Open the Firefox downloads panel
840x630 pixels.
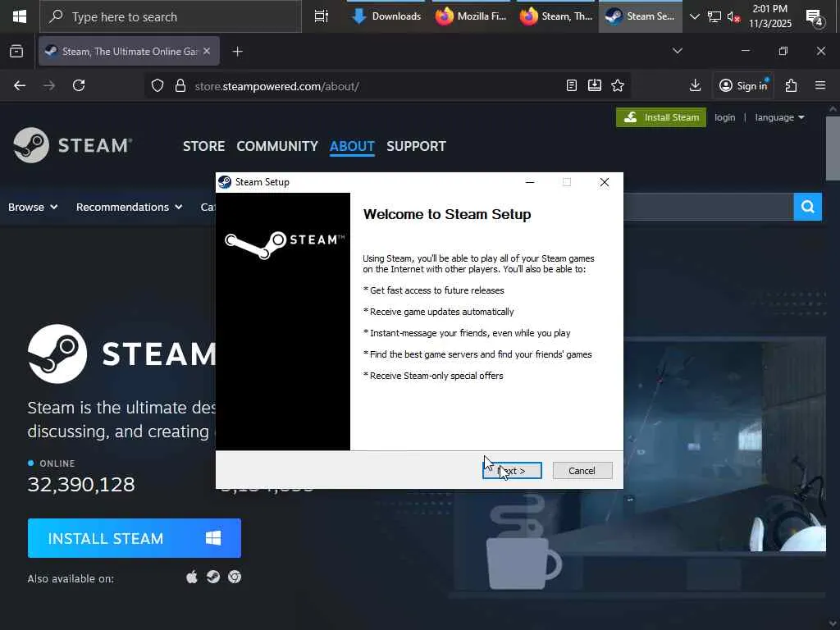click(696, 85)
